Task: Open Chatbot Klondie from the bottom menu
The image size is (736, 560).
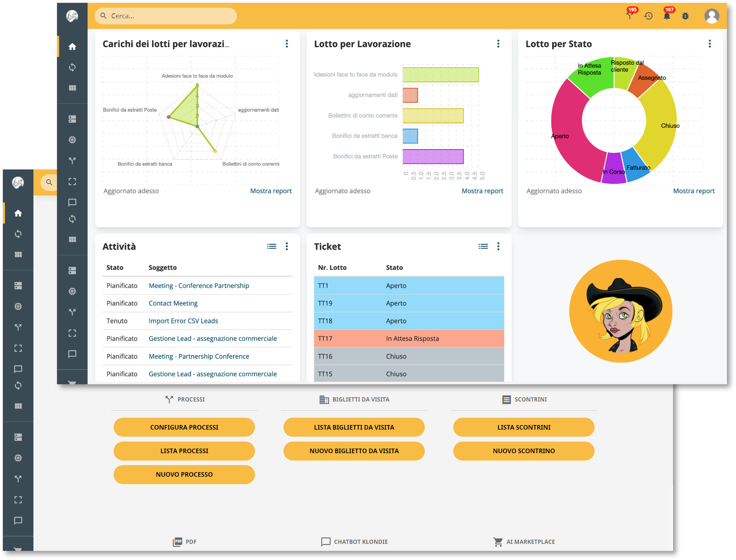Action: pyautogui.click(x=354, y=542)
